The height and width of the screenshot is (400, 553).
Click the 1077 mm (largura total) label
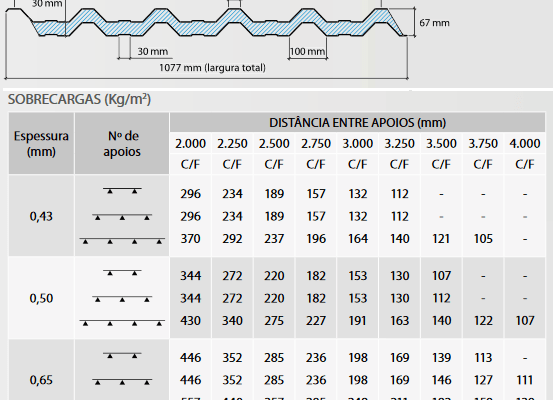(212, 67)
